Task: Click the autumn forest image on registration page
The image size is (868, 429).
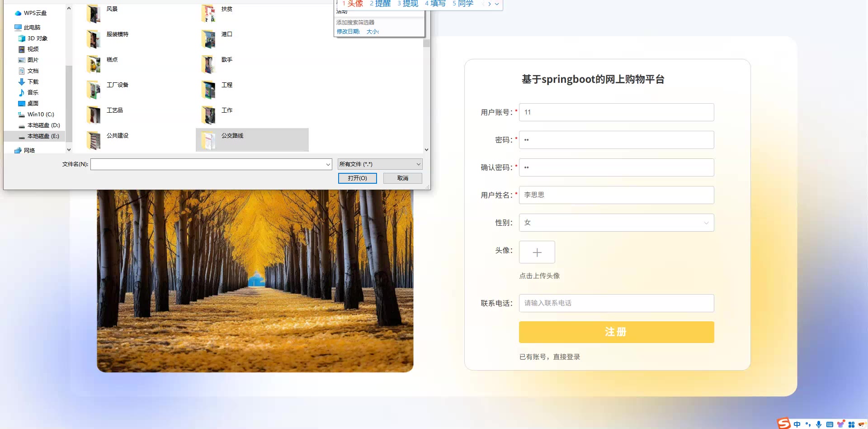Action: pyautogui.click(x=255, y=281)
